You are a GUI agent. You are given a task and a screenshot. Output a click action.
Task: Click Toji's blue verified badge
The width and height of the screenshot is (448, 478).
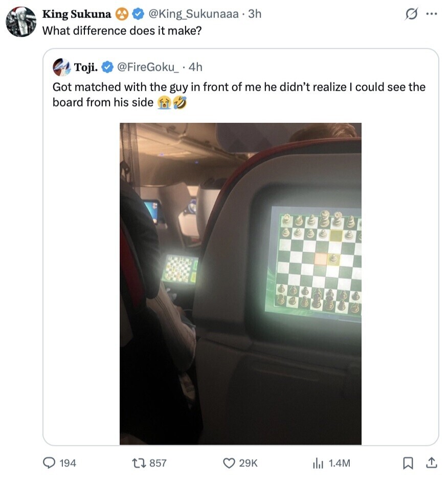pos(107,67)
